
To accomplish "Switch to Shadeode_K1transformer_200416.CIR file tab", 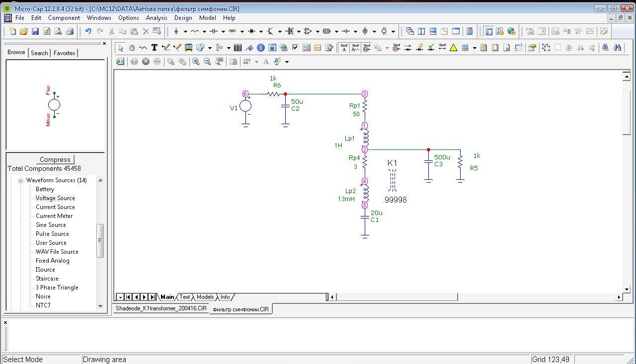I will 161,308.
